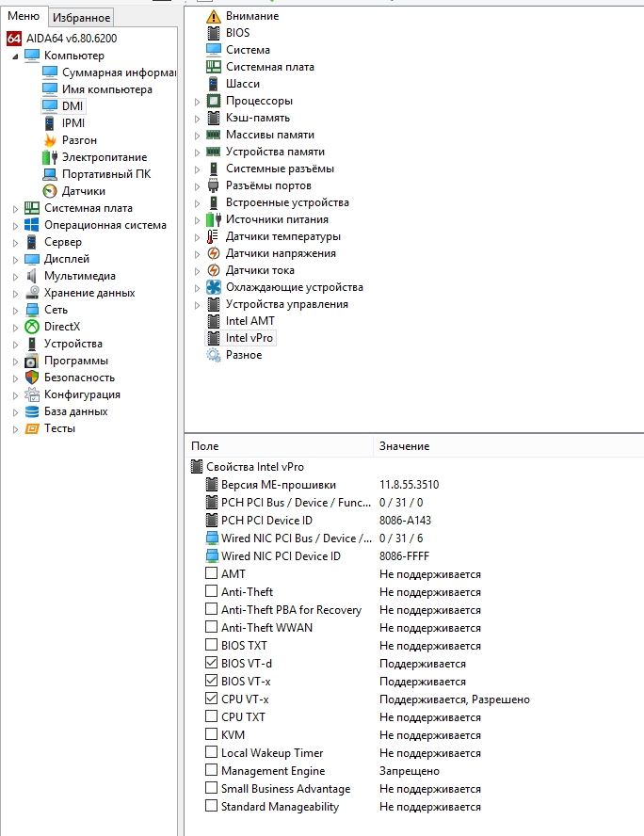Select the Дисплей sidebar item
The width and height of the screenshot is (644, 836).
click(x=67, y=259)
